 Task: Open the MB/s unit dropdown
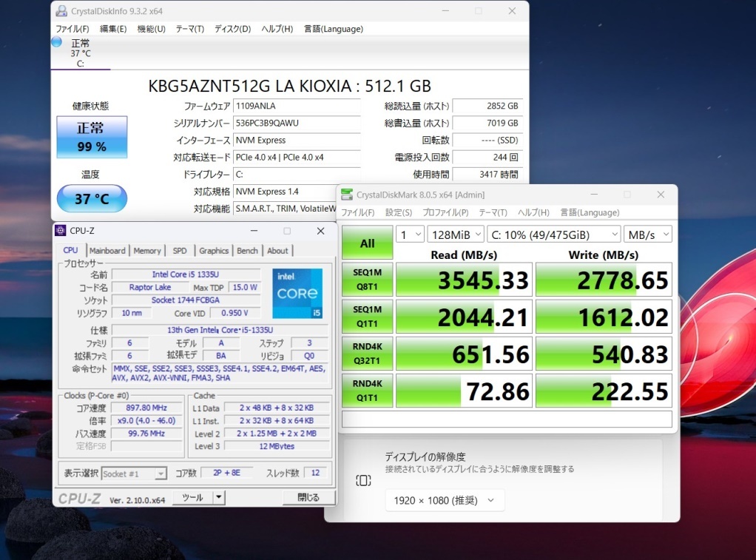(x=647, y=235)
